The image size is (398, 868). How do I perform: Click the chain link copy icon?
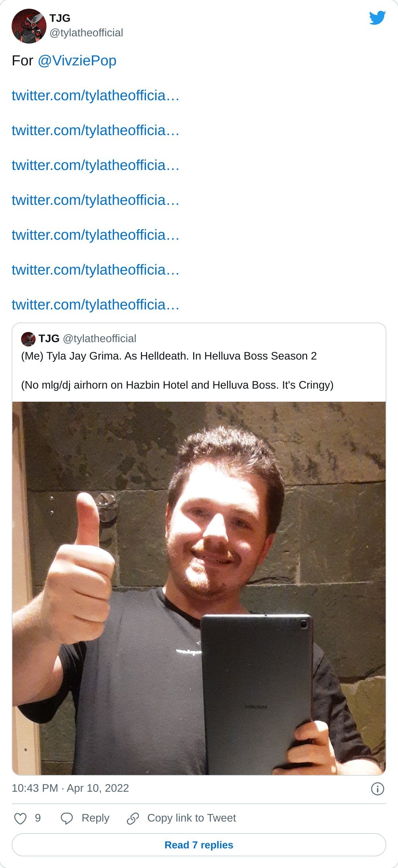133,819
